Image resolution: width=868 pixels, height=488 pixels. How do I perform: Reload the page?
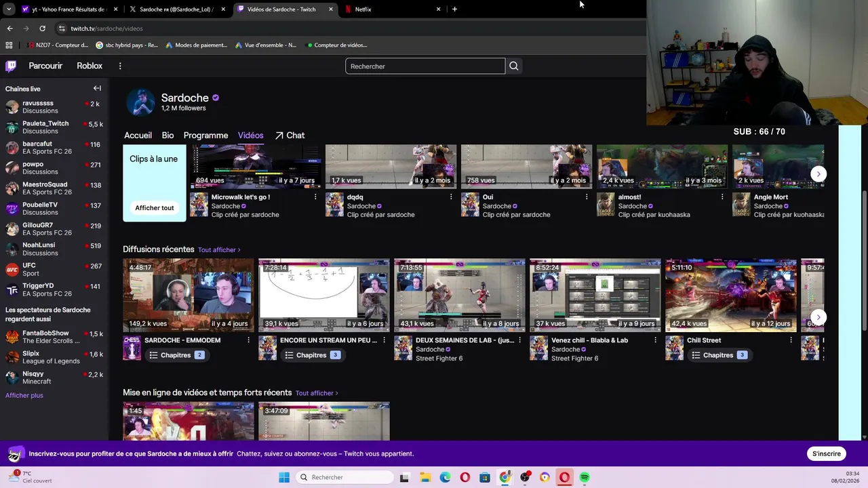(x=42, y=28)
